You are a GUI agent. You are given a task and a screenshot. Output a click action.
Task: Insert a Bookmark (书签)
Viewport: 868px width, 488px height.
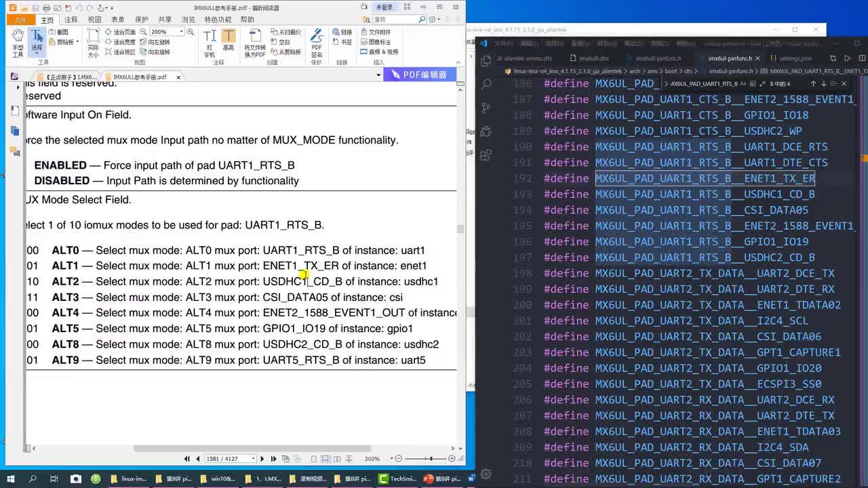(342, 42)
